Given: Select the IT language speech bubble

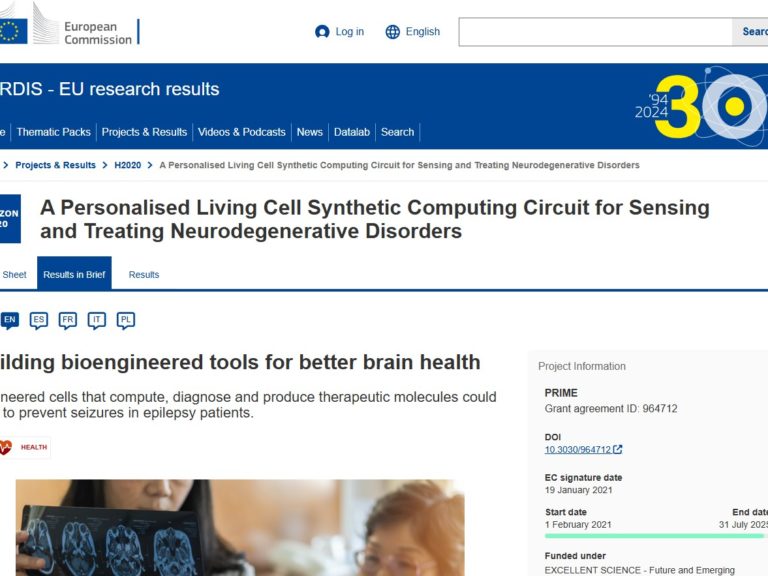Looking at the screenshot, I should 97,320.
